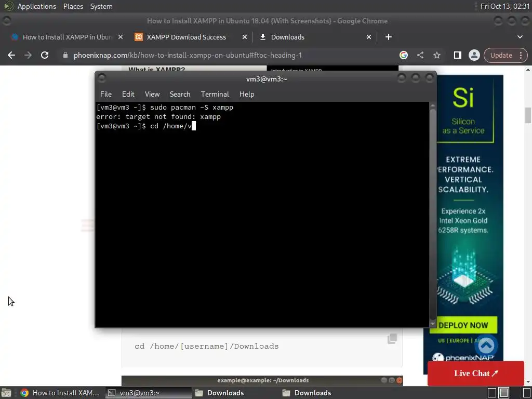Click the code text cd /home/[username]/Downloads
This screenshot has height=399, width=532.
pyautogui.click(x=206, y=347)
